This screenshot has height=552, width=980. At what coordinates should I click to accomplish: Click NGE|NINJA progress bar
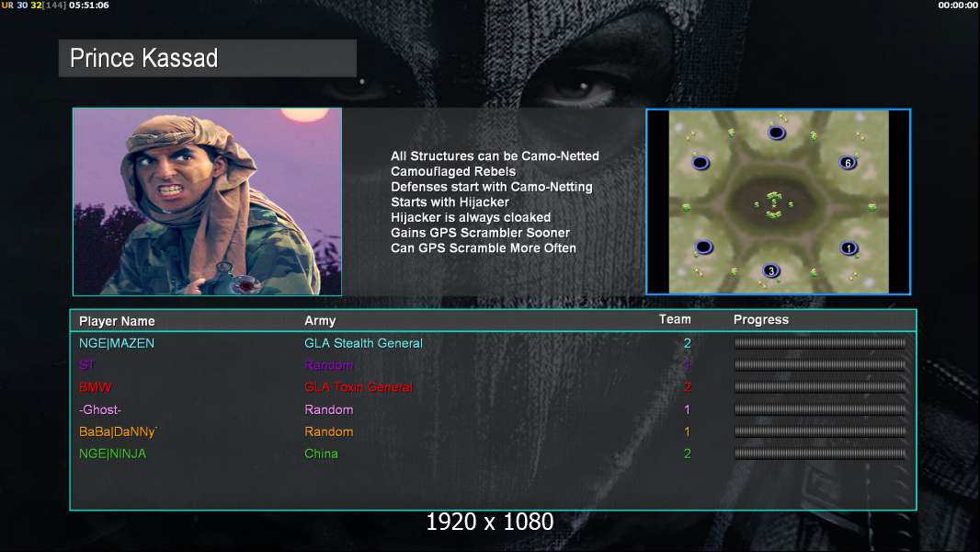pos(820,454)
